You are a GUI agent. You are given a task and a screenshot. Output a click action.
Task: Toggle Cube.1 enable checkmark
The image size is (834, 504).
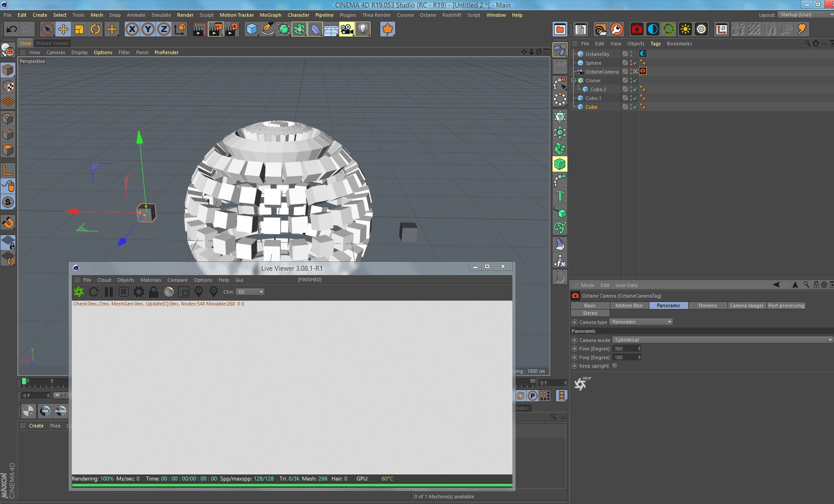click(x=635, y=98)
